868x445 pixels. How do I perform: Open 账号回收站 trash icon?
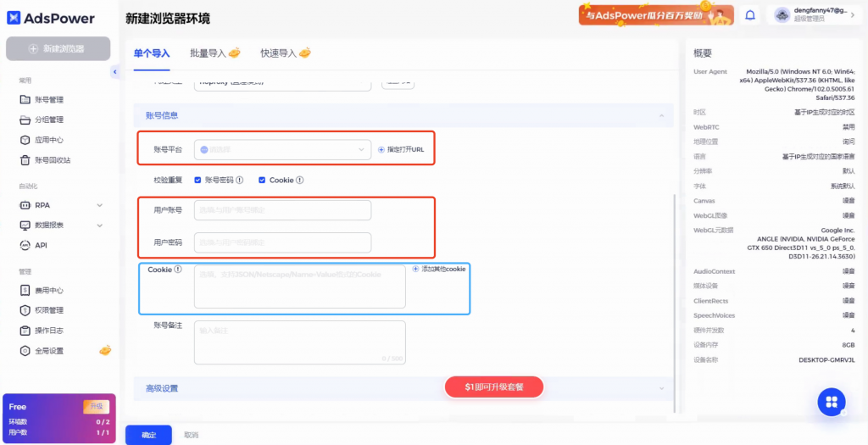(25, 160)
